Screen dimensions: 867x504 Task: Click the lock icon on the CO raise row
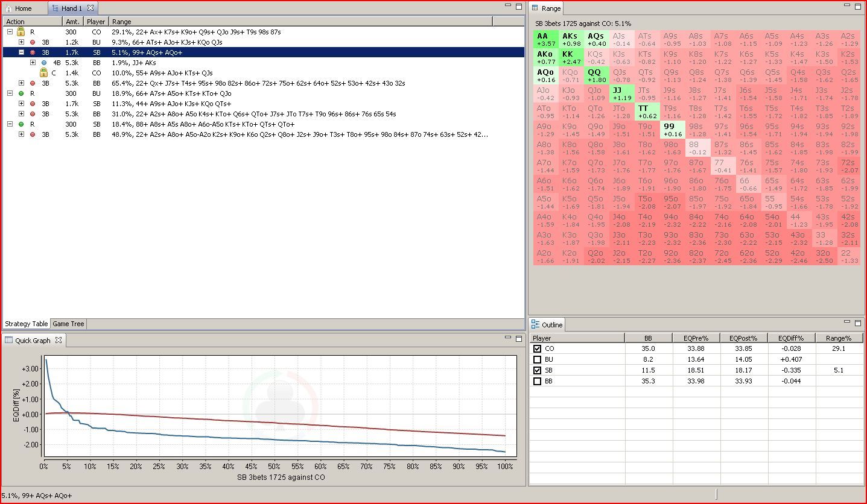pos(21,31)
